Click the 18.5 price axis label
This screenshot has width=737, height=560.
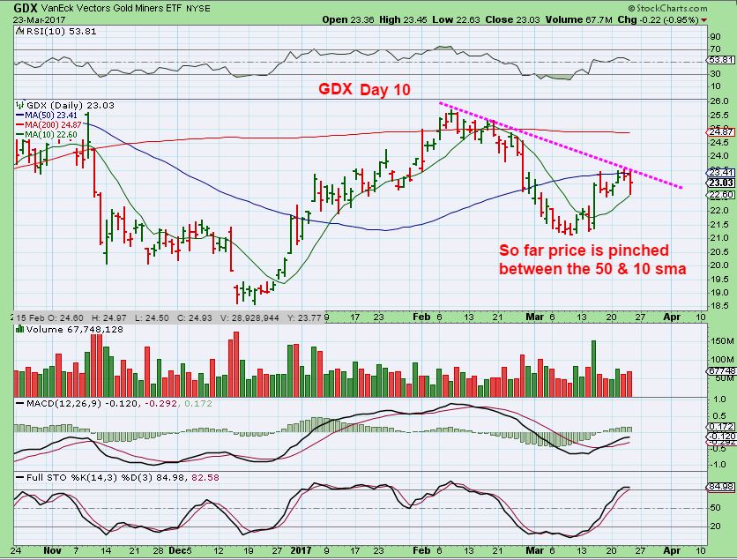click(x=719, y=306)
